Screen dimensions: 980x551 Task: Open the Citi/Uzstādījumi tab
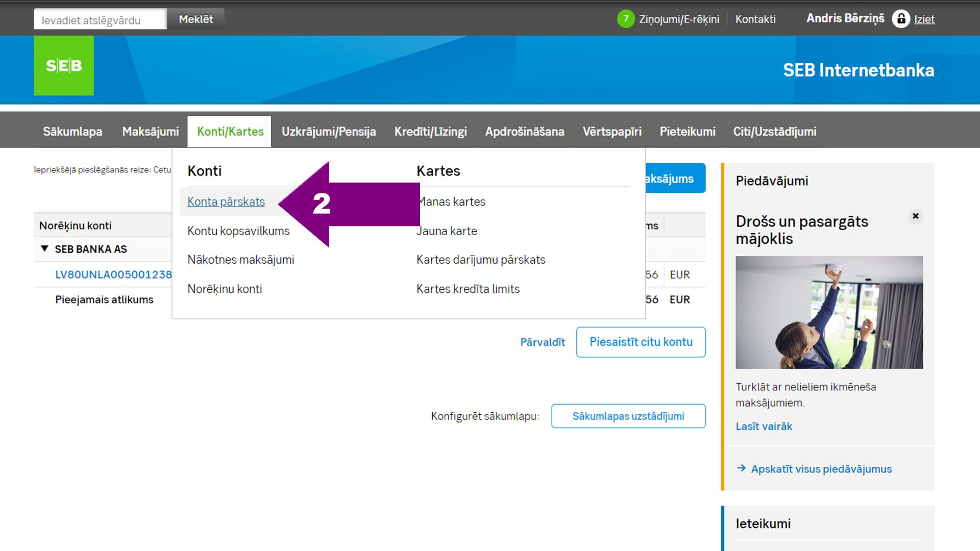[775, 132]
